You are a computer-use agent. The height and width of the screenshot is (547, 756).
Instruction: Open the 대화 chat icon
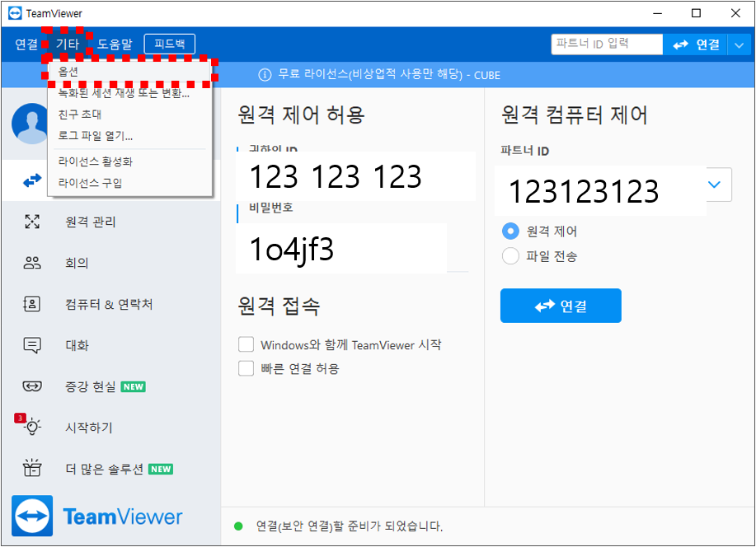coord(32,345)
